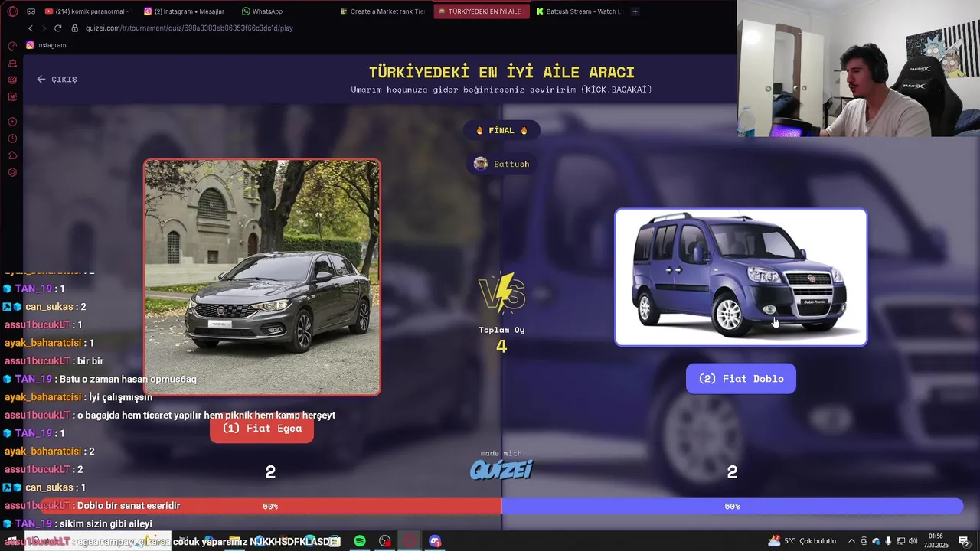
Task: Open a new browser tab with plus
Action: click(635, 11)
